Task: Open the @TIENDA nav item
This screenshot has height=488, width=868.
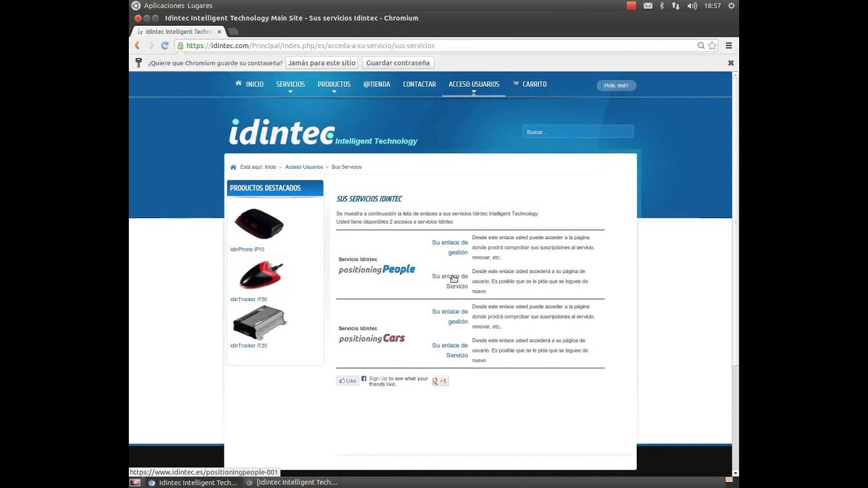Action: [x=376, y=84]
